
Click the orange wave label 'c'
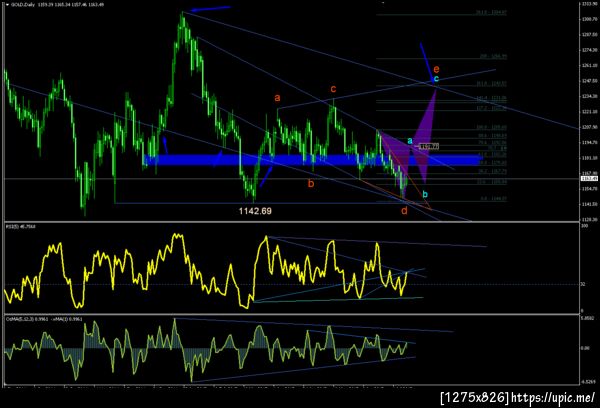click(333, 89)
